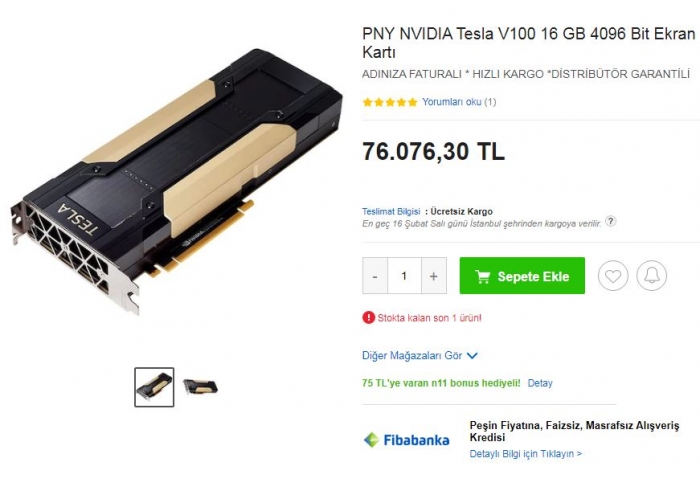
Task: Open Teslimat Bilgisi link
Action: (x=391, y=211)
